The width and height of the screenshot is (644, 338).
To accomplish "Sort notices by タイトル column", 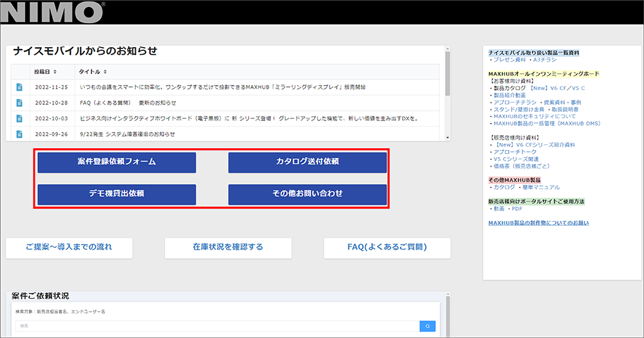I will [x=93, y=72].
